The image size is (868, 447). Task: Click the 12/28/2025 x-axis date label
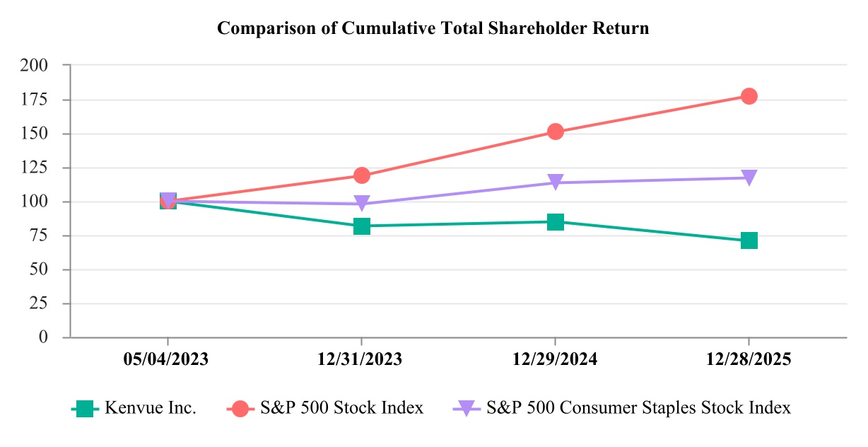pyautogui.click(x=749, y=359)
